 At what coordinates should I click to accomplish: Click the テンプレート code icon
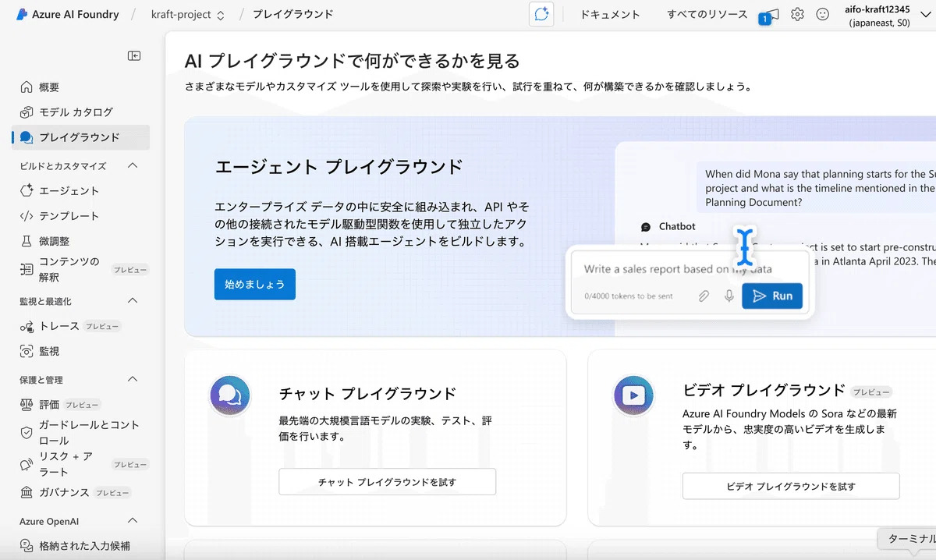27,216
